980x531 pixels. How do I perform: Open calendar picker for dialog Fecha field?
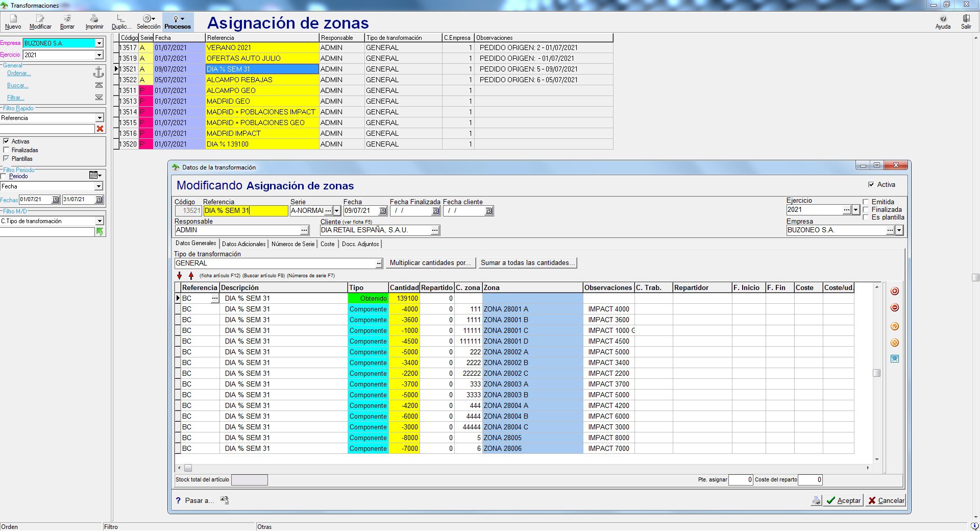click(x=382, y=211)
